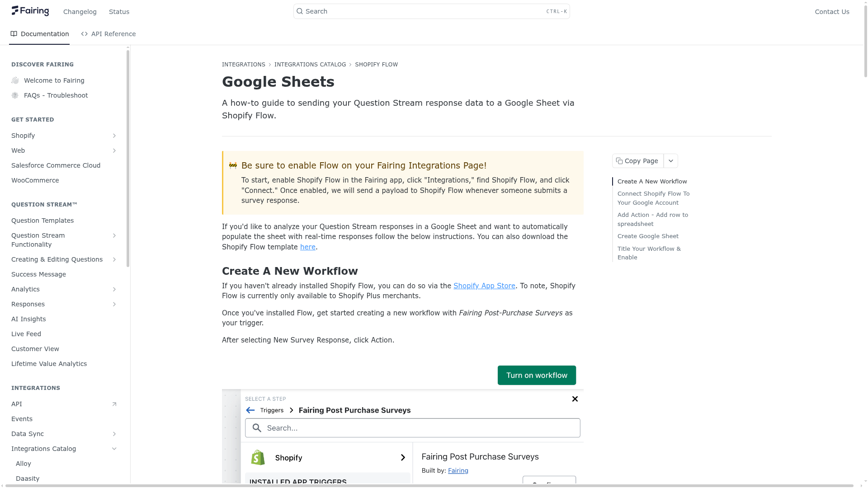Open the Live Feed page
Screen dimensions: 868x488
tap(26, 334)
